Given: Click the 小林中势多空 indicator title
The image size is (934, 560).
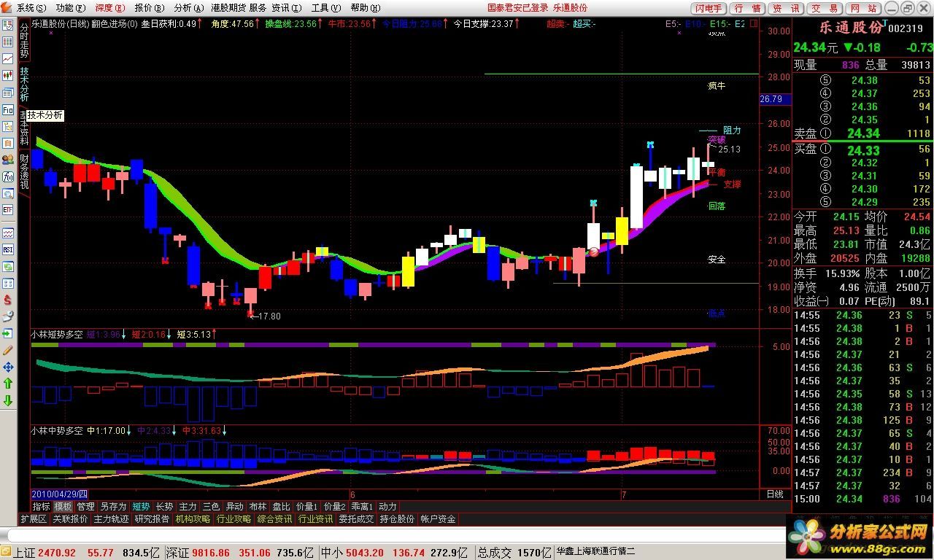Looking at the screenshot, I should coord(57,431).
